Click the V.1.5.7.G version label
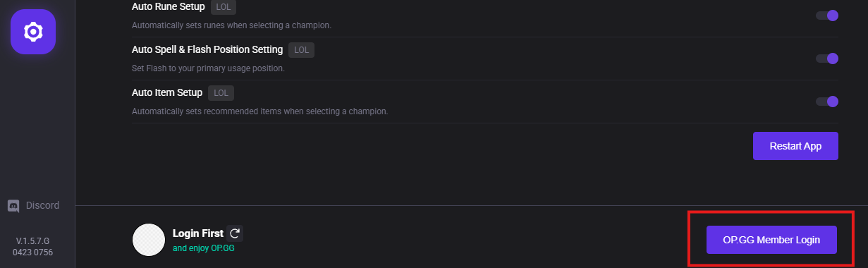868x268 pixels. (33, 240)
